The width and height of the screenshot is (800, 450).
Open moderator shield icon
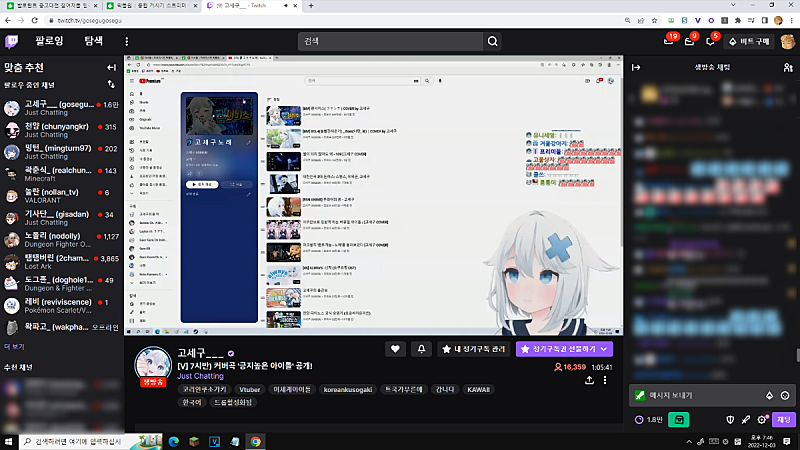pos(730,419)
